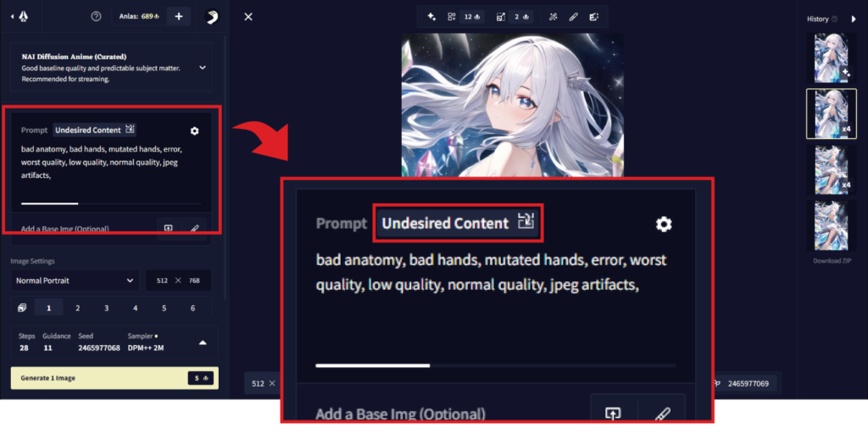Viewport: 868px width, 434px height.
Task: Open the paint base image pencil icon
Action: pyautogui.click(x=194, y=228)
